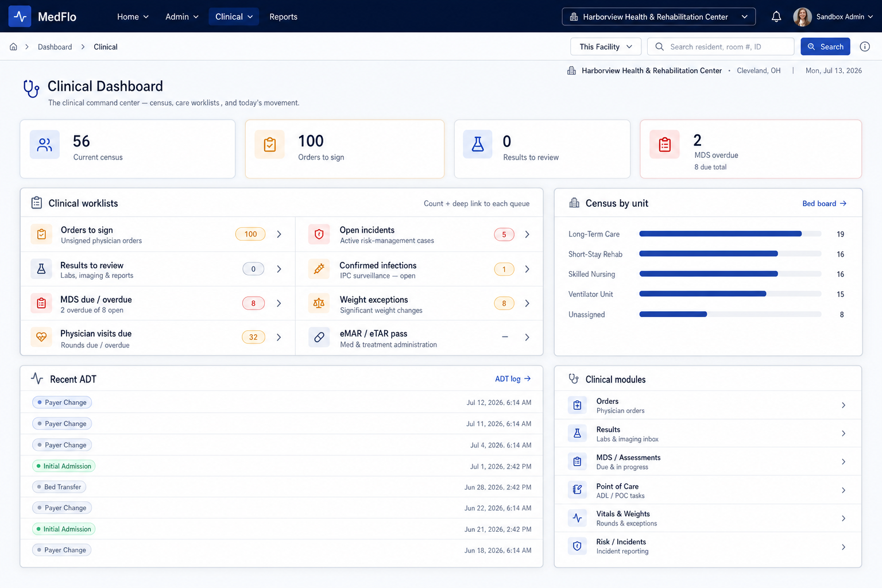Open the info icon beside Search
882x588 pixels.
tap(865, 47)
